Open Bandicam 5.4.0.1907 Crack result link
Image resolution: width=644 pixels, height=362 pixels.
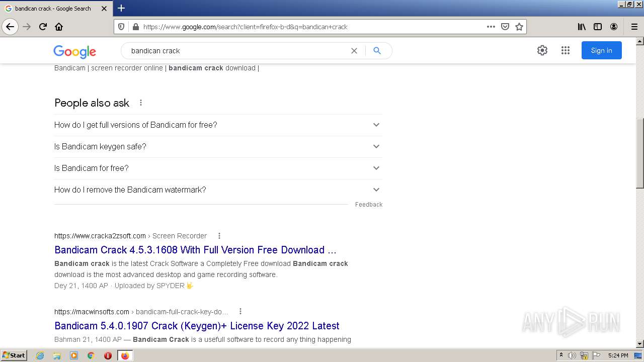click(197, 326)
